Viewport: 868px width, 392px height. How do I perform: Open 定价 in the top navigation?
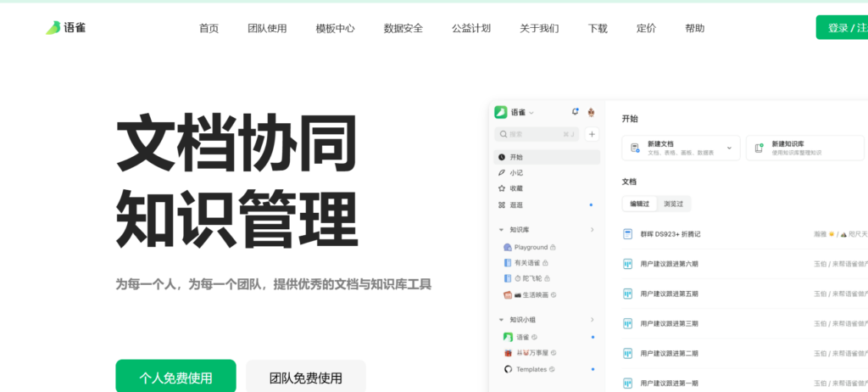646,28
